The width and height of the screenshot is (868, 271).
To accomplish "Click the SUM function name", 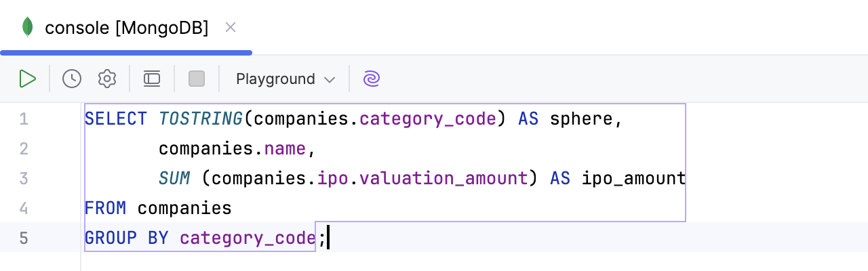I will coord(174,179).
